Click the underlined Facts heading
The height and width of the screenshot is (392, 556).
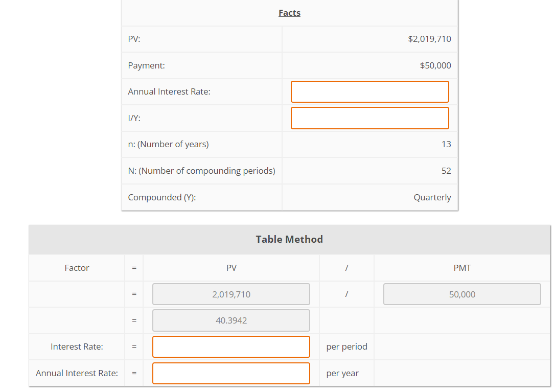289,13
